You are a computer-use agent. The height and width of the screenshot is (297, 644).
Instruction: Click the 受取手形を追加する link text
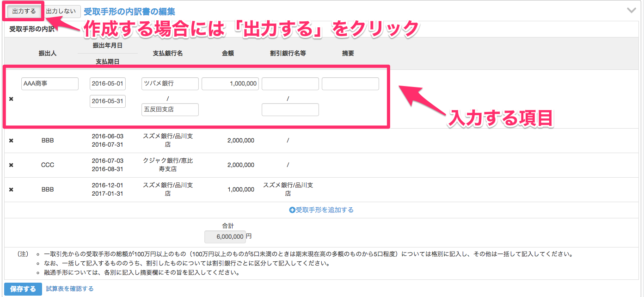(325, 210)
